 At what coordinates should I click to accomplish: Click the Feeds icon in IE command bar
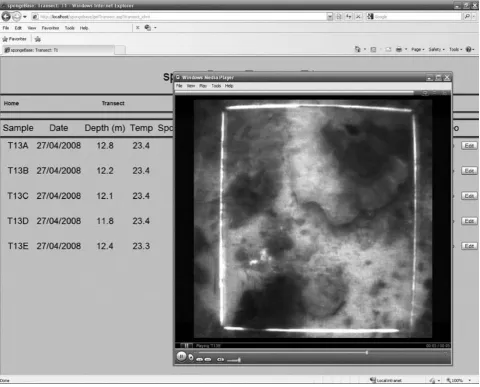tap(373, 49)
